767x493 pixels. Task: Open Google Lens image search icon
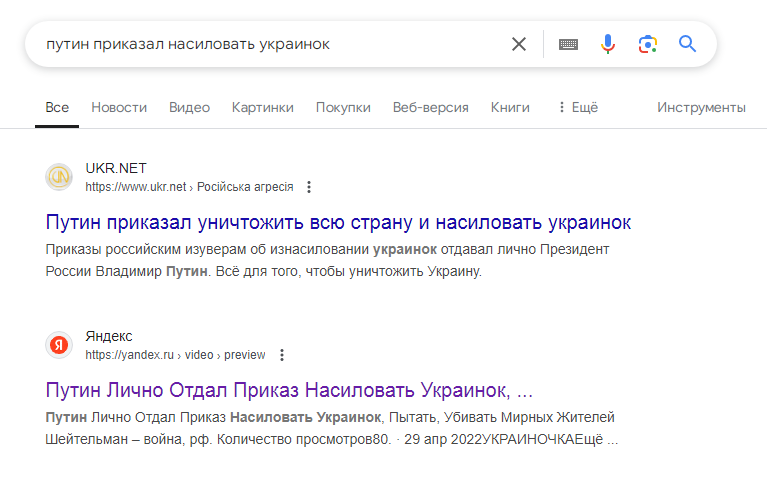[x=648, y=45]
